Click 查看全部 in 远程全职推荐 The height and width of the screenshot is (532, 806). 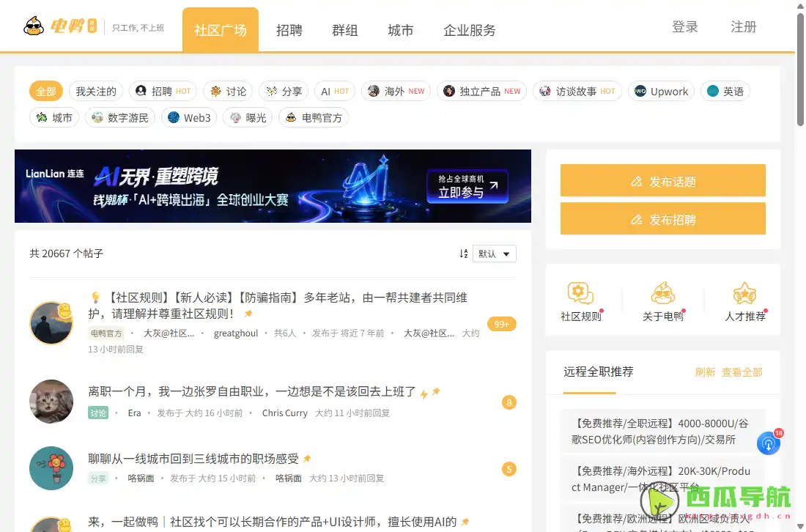[x=742, y=372]
